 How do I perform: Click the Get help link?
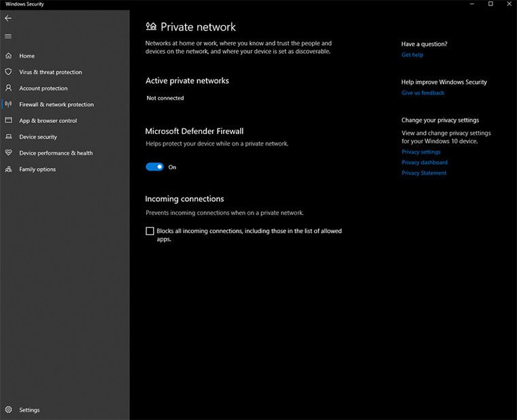pyautogui.click(x=412, y=54)
